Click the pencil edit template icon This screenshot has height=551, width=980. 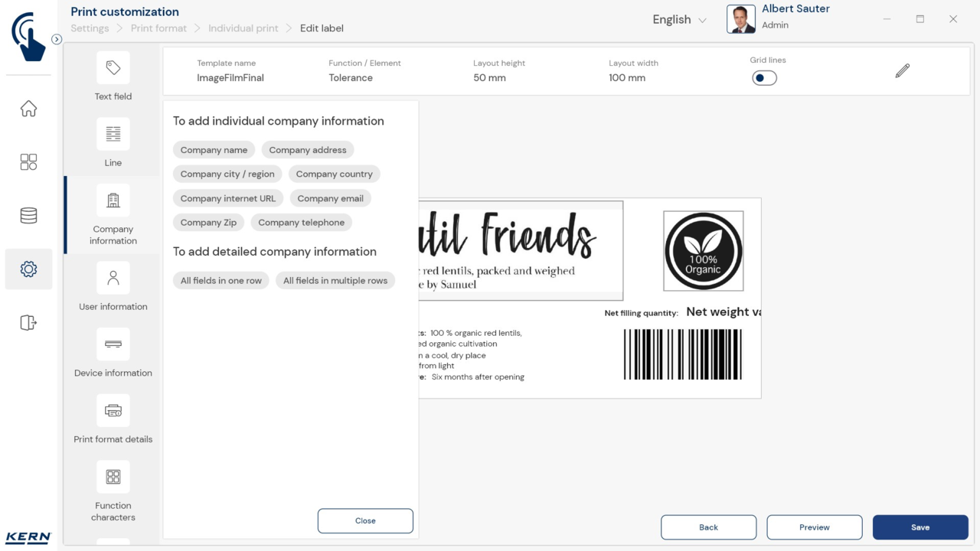coord(903,71)
